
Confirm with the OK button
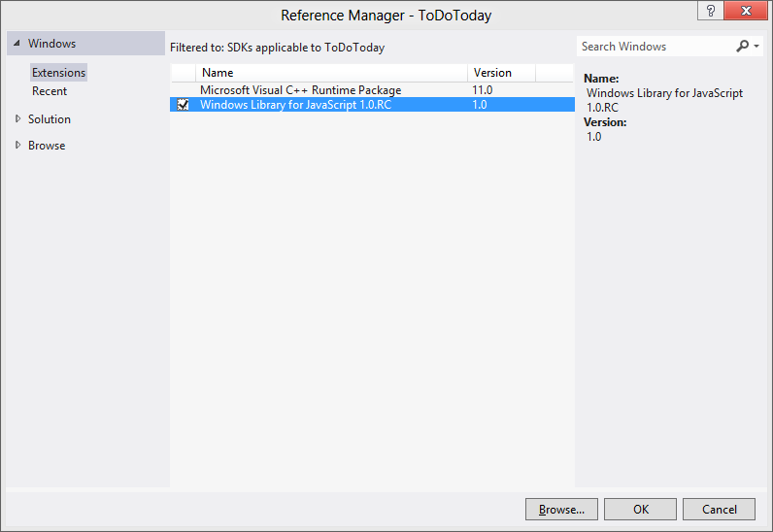pyautogui.click(x=640, y=510)
